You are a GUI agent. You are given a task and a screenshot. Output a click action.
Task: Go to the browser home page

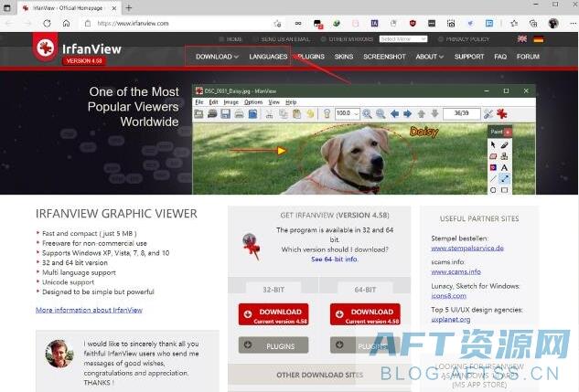click(66, 24)
